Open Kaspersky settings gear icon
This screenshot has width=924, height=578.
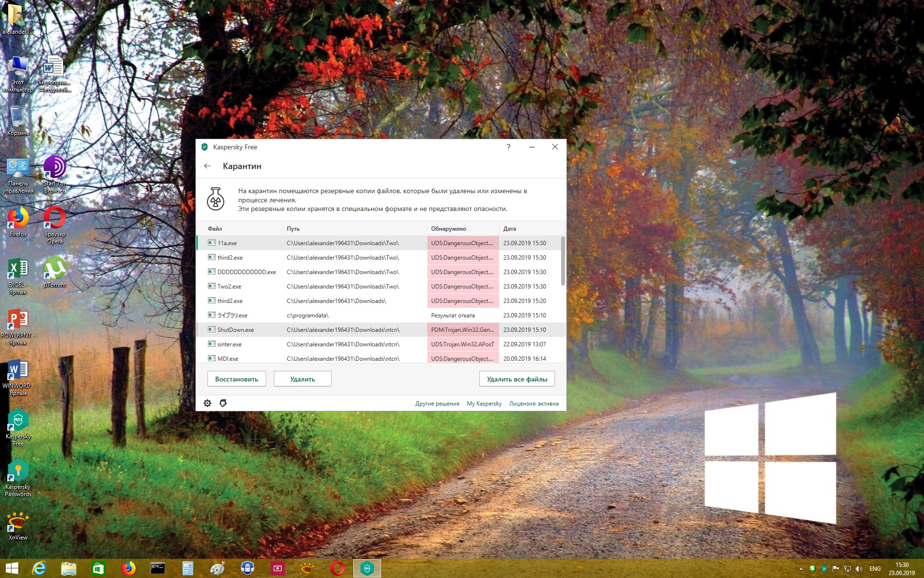tap(207, 403)
